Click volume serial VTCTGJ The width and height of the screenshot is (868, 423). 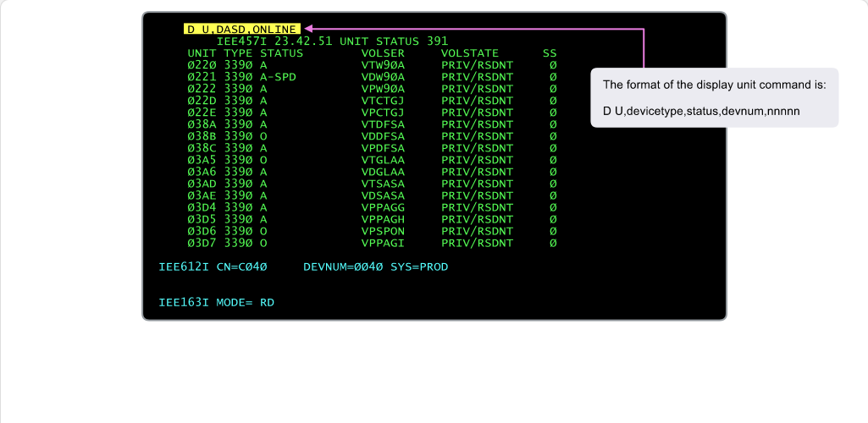[383, 102]
